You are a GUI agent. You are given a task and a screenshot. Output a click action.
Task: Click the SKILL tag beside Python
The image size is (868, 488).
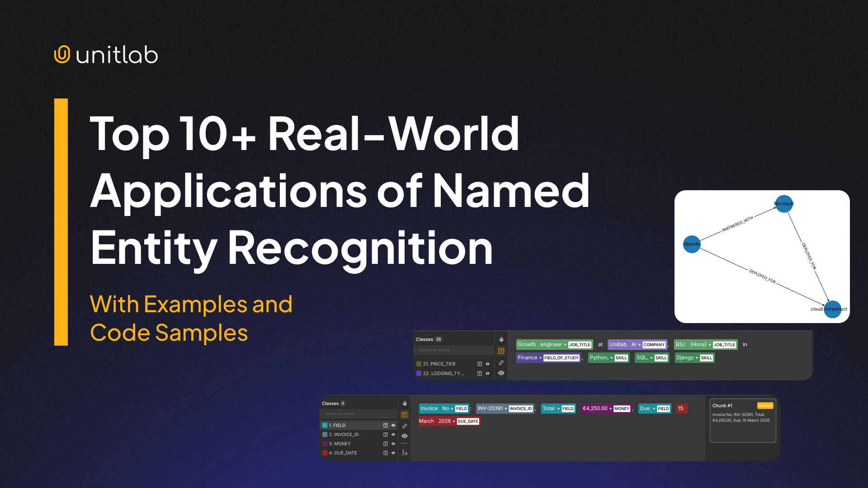coord(621,357)
